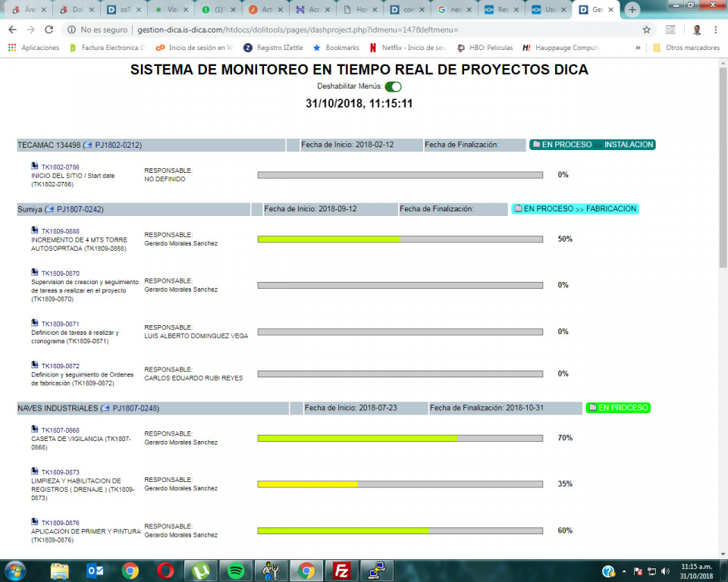Click project icon next to PJ1807-0248
This screenshot has height=582, width=728.
pos(106,408)
